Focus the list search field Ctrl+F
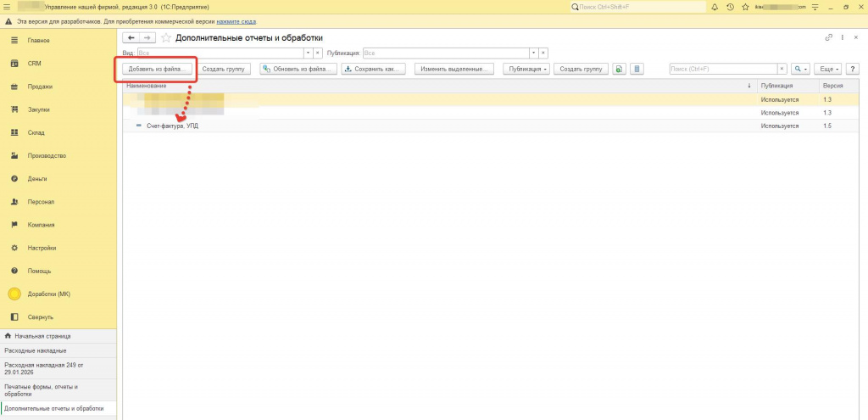The image size is (868, 420). tap(723, 70)
